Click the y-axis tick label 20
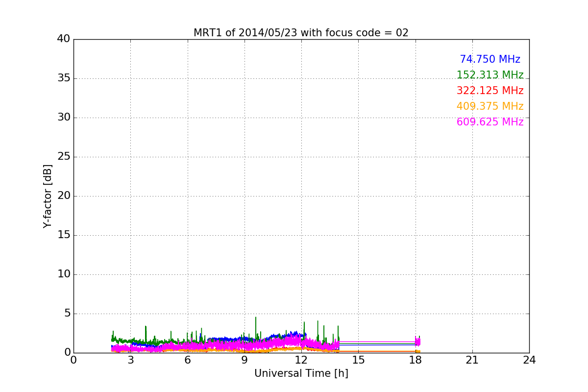 64,196
